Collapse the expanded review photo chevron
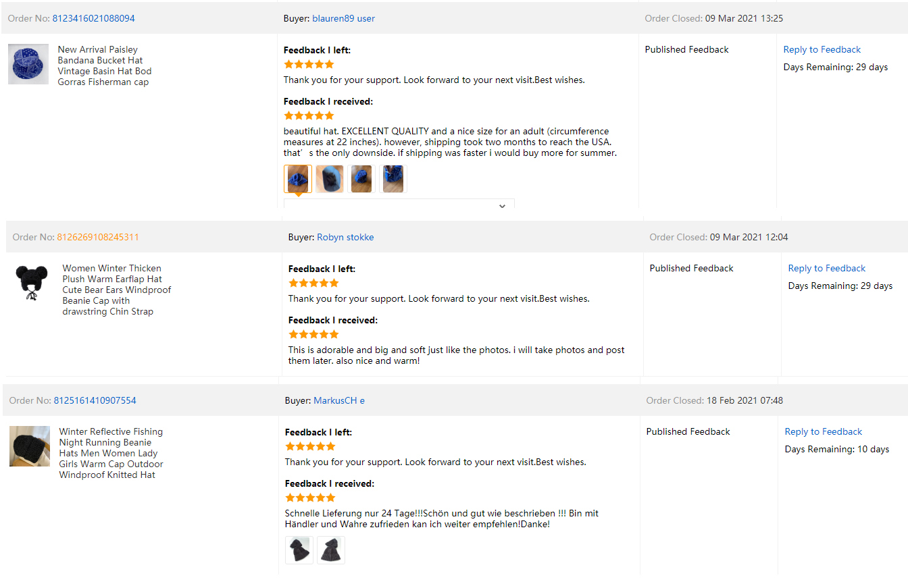 pos(502,206)
